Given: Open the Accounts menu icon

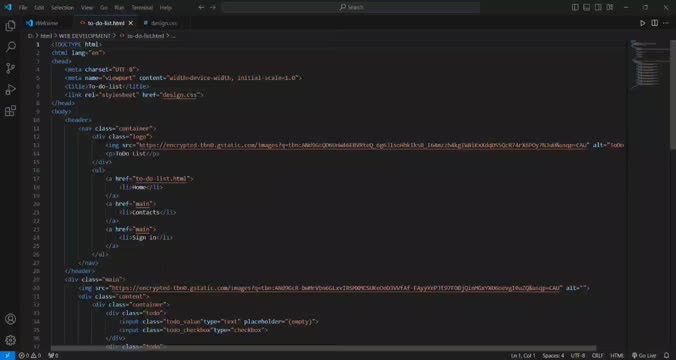Looking at the screenshot, I should (10, 319).
